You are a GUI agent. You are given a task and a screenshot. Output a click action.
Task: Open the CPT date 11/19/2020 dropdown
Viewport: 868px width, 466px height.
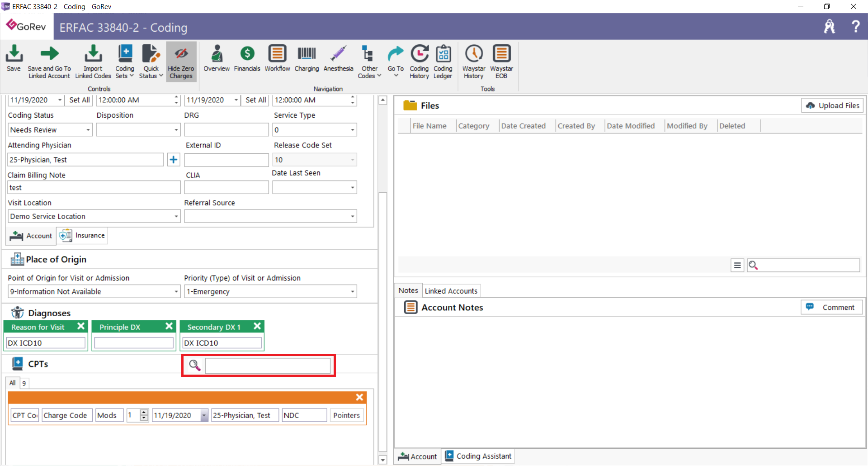point(204,415)
